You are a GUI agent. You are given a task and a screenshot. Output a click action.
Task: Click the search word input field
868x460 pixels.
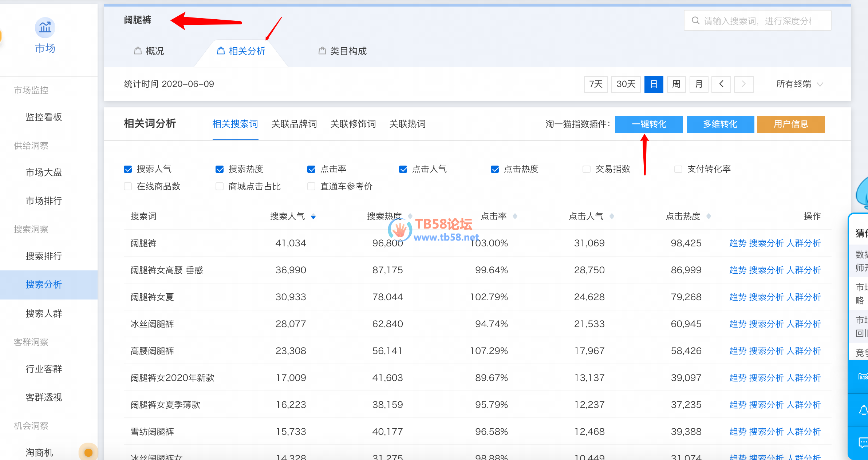(757, 21)
